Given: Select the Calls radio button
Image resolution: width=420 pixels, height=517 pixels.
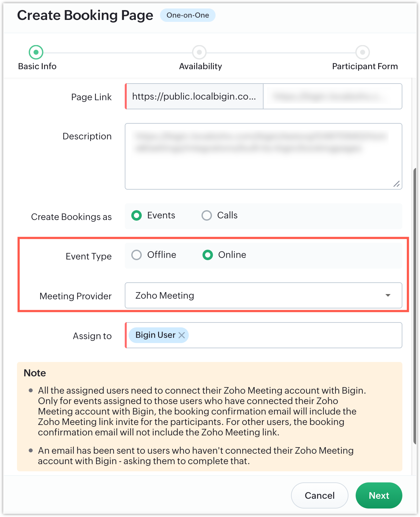Looking at the screenshot, I should coord(207,215).
